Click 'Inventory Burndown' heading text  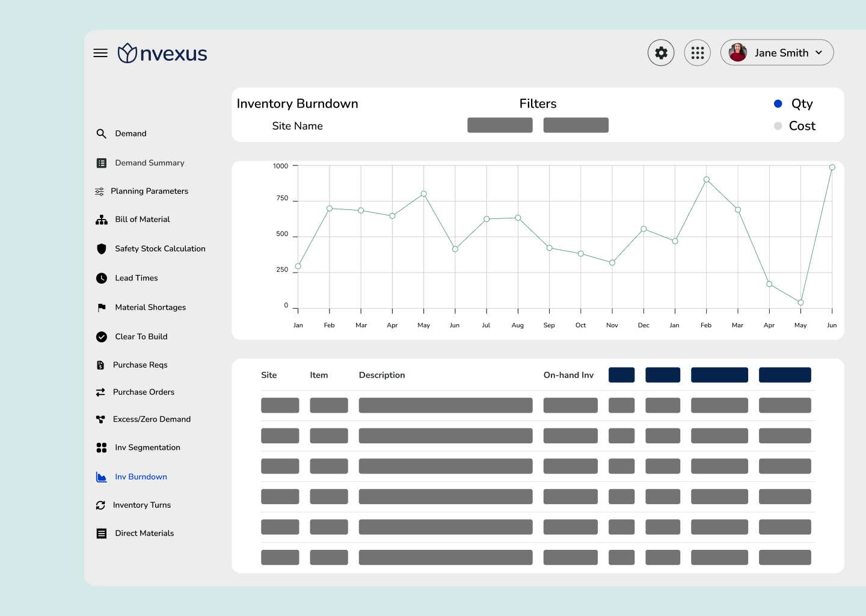(297, 103)
